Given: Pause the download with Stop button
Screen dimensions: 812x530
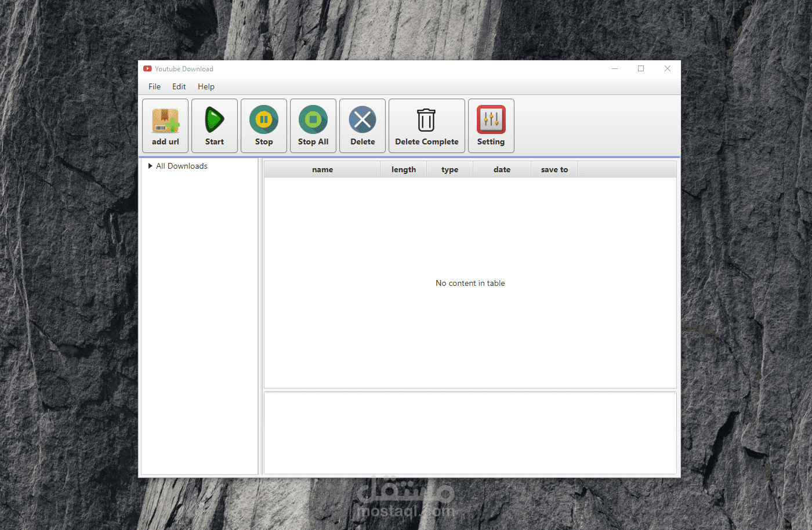Looking at the screenshot, I should [x=264, y=126].
